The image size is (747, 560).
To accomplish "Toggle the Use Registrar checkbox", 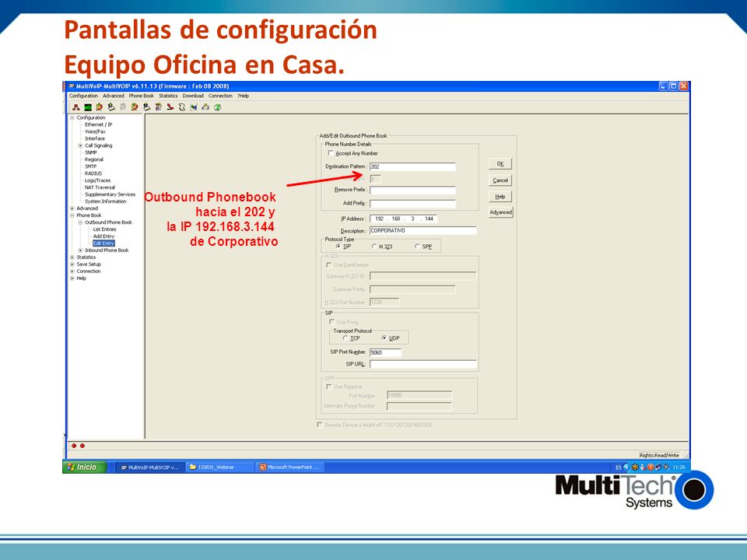I will pos(328,387).
